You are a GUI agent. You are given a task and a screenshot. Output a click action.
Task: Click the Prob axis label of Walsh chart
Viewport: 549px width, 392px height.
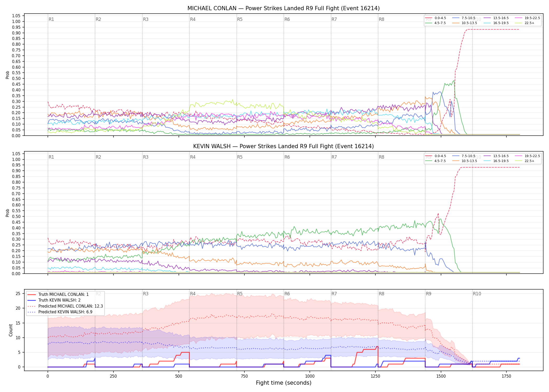click(8, 213)
